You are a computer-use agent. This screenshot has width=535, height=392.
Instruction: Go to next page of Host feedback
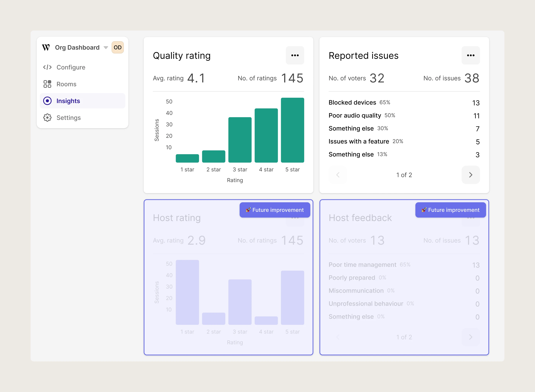click(471, 337)
